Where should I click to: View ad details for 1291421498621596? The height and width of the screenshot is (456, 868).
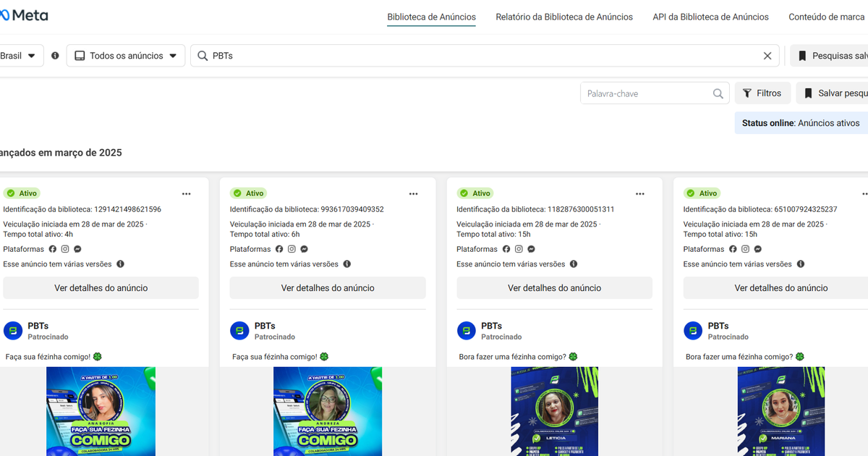click(101, 288)
